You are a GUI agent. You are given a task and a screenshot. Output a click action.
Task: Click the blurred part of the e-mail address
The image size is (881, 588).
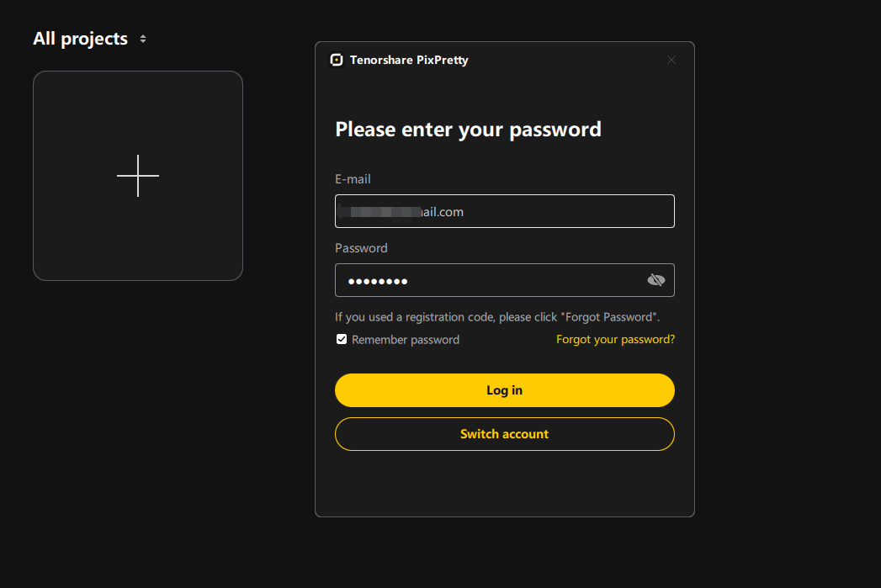pos(379,212)
